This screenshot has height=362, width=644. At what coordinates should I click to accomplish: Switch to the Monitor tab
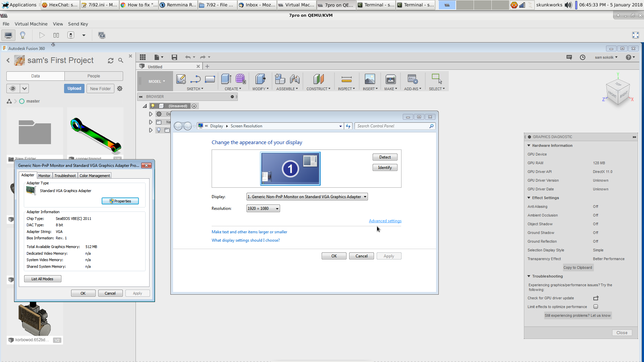[x=44, y=176]
